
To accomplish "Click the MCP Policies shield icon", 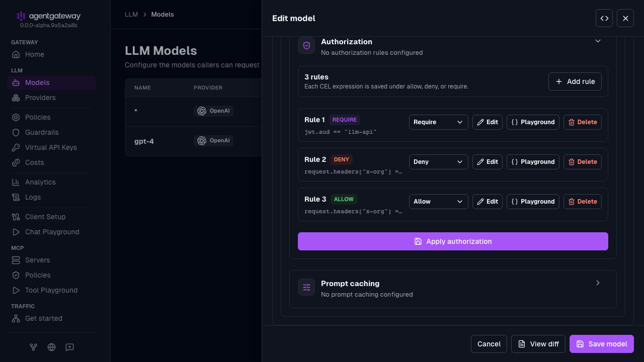I will [x=16, y=275].
